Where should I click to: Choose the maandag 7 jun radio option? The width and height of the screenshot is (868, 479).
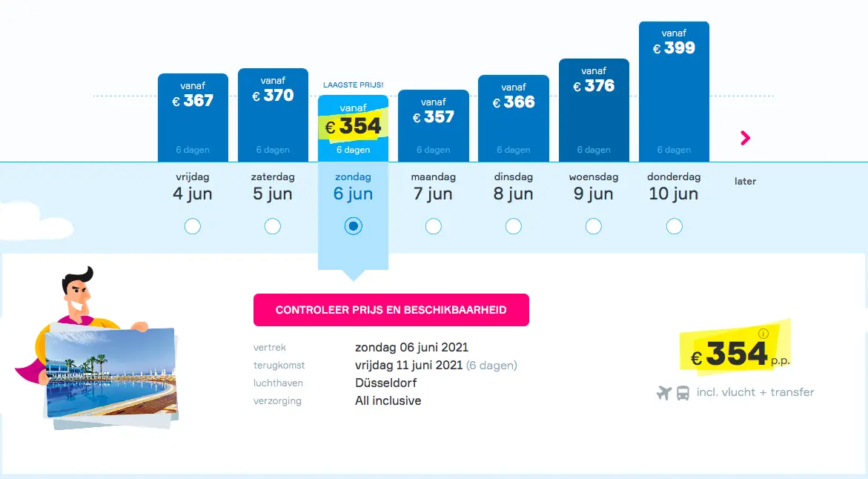434,226
